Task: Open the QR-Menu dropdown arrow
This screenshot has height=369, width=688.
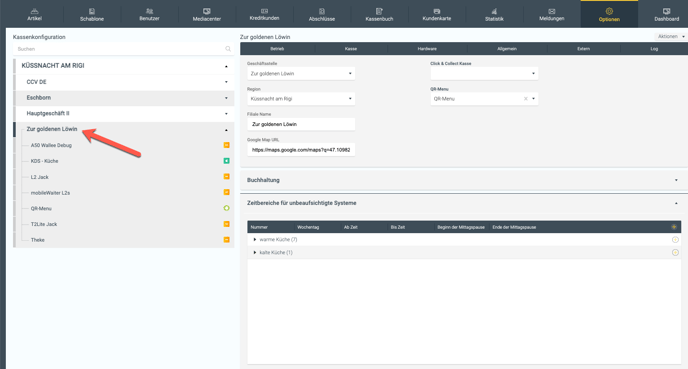Action: (533, 99)
